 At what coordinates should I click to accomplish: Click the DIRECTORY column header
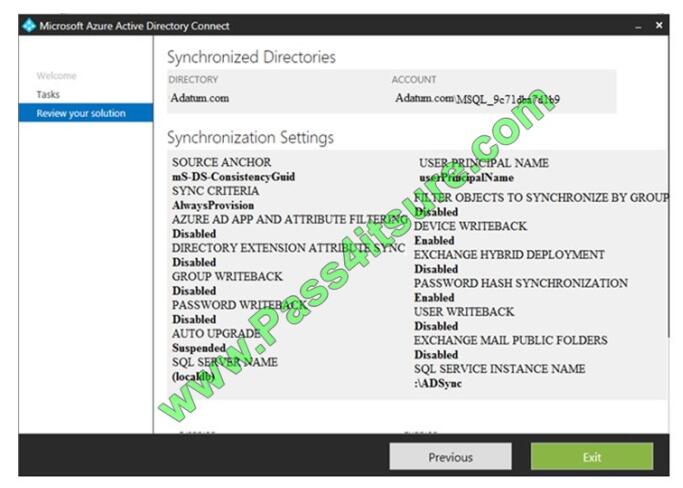[193, 80]
